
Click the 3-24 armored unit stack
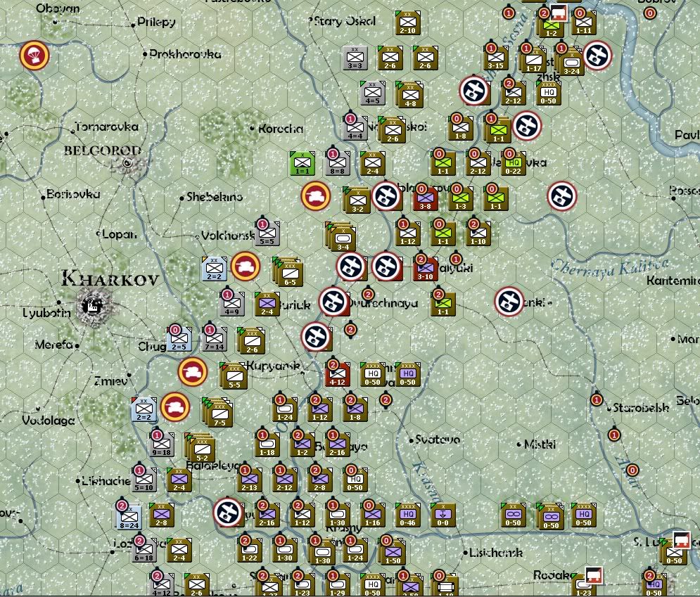point(570,61)
